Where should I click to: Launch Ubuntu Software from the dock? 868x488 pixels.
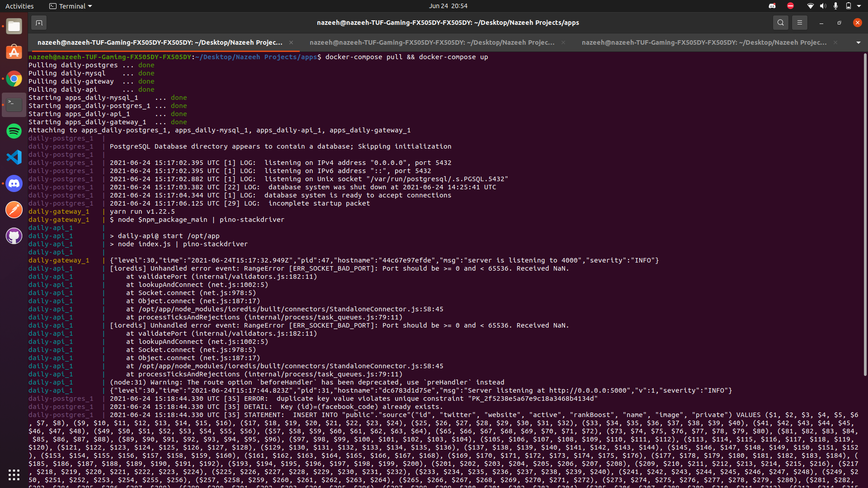[14, 52]
